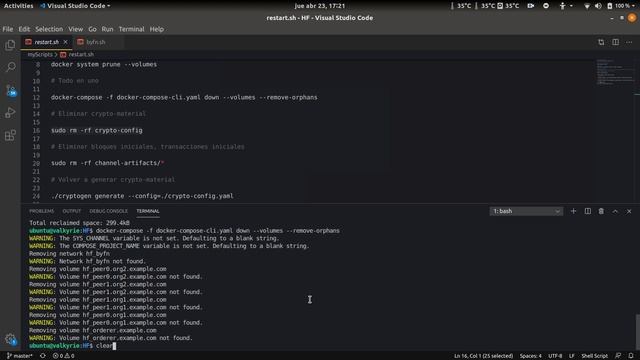
Task: Switch to the OUTPUT panel tab
Action: coord(71,211)
